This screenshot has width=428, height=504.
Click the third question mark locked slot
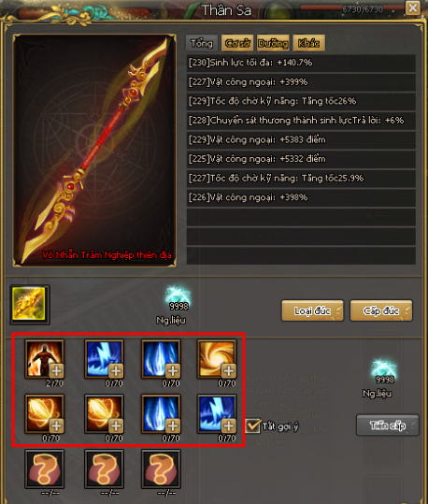pos(161,468)
